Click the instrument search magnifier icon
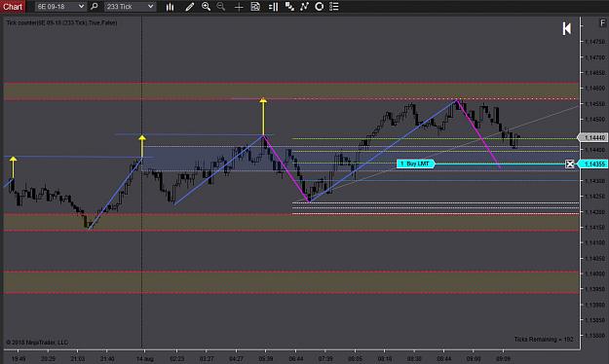The image size is (609, 364). 95,7
